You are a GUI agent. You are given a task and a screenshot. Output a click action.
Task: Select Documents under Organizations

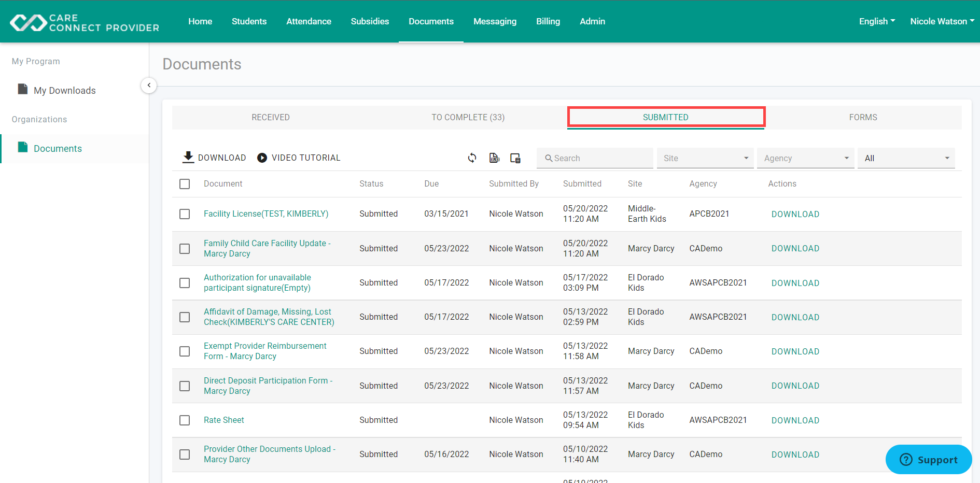point(58,148)
